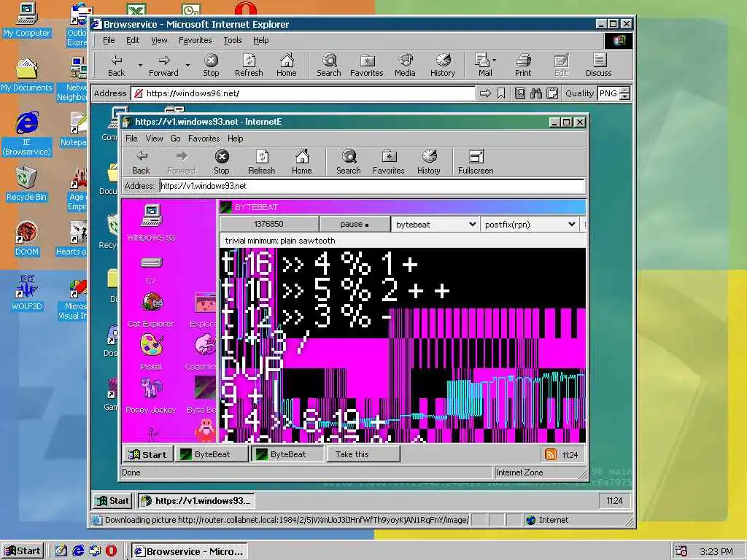The image size is (747, 560).
Task: Open the WINDOWS 93 computer icon
Action: (152, 222)
